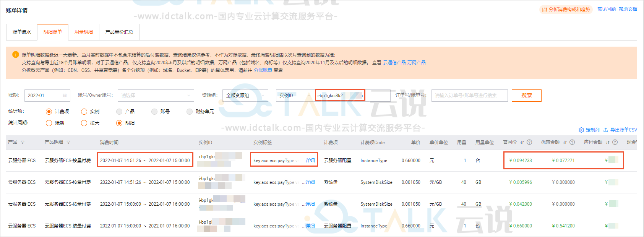
Task: Select 按天 period radio button
Action: [x=84, y=123]
